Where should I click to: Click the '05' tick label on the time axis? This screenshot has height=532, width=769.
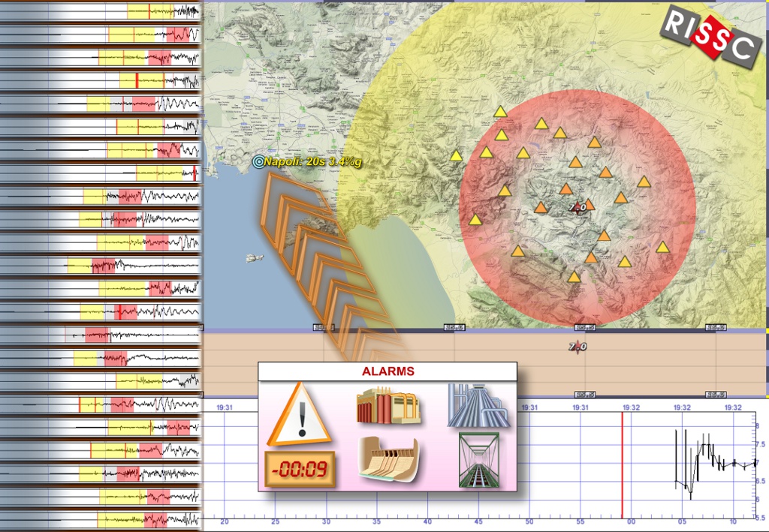click(682, 521)
